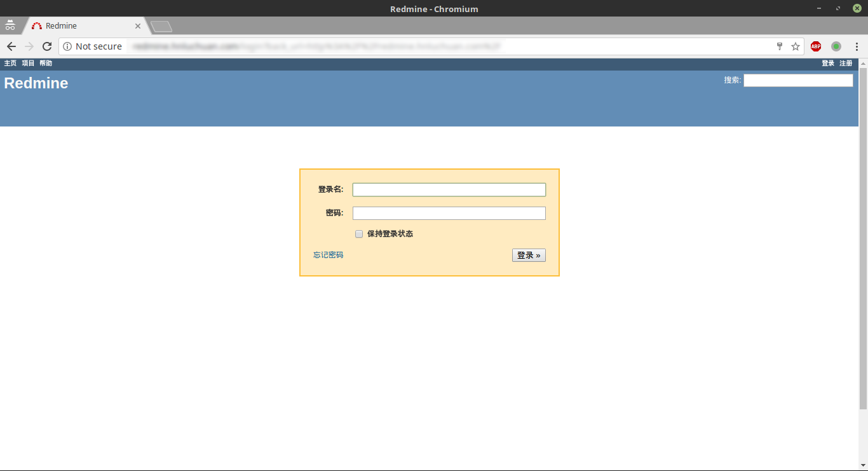868x471 pixels.
Task: Click the address bar URL
Action: [x=316, y=46]
